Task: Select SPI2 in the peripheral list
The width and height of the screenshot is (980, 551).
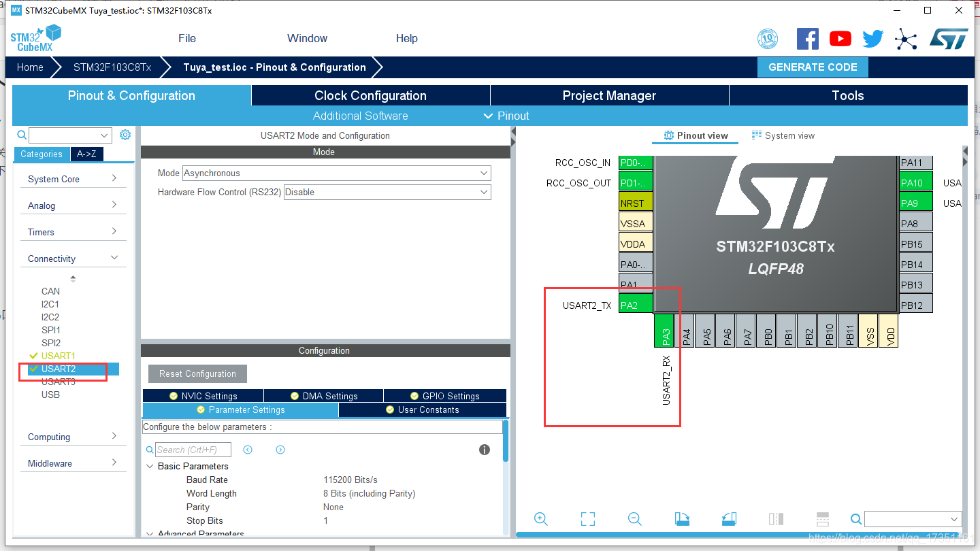Action: point(51,343)
